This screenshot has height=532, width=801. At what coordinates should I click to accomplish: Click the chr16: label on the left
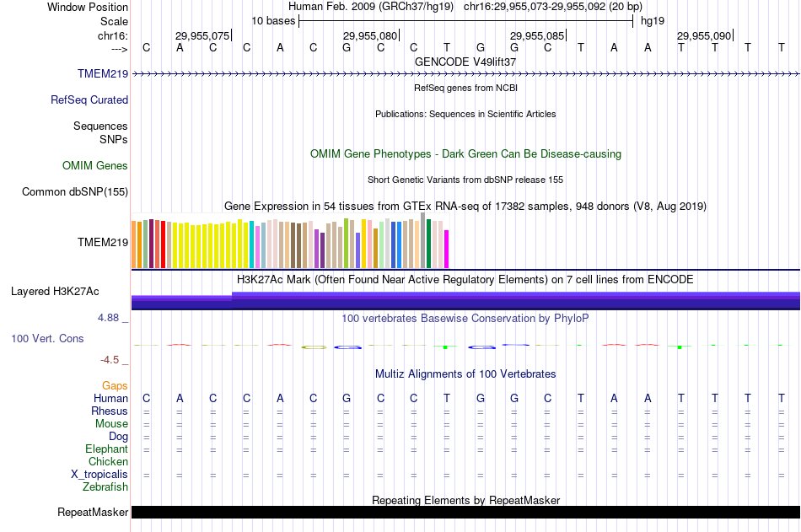[x=113, y=35]
